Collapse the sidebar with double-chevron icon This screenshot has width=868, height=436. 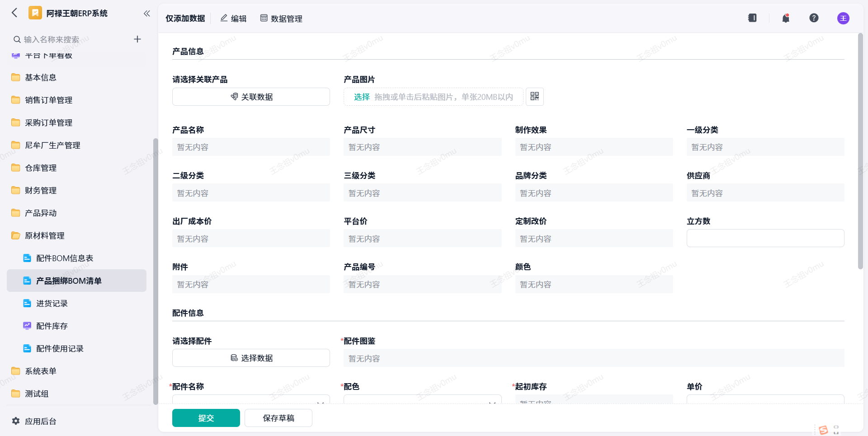click(x=146, y=13)
